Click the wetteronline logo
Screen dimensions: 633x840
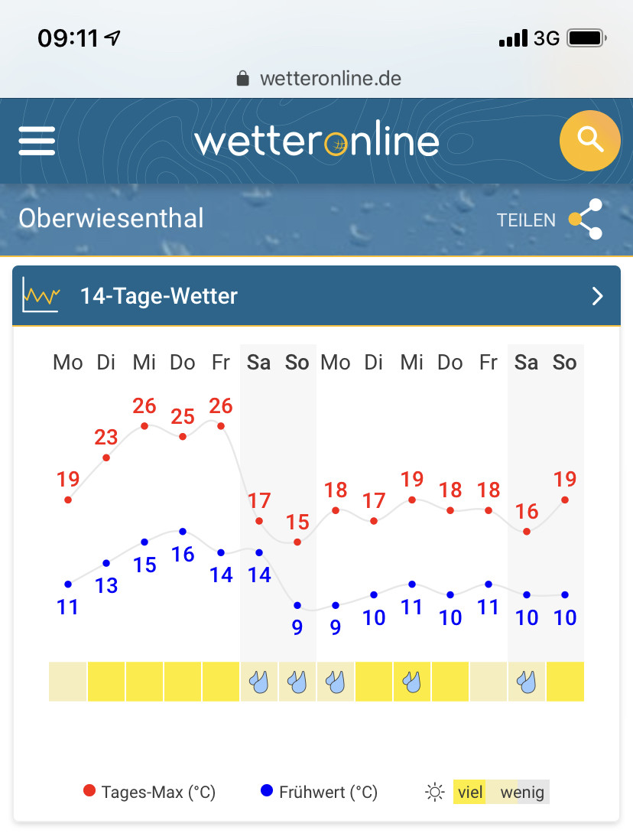(x=316, y=140)
